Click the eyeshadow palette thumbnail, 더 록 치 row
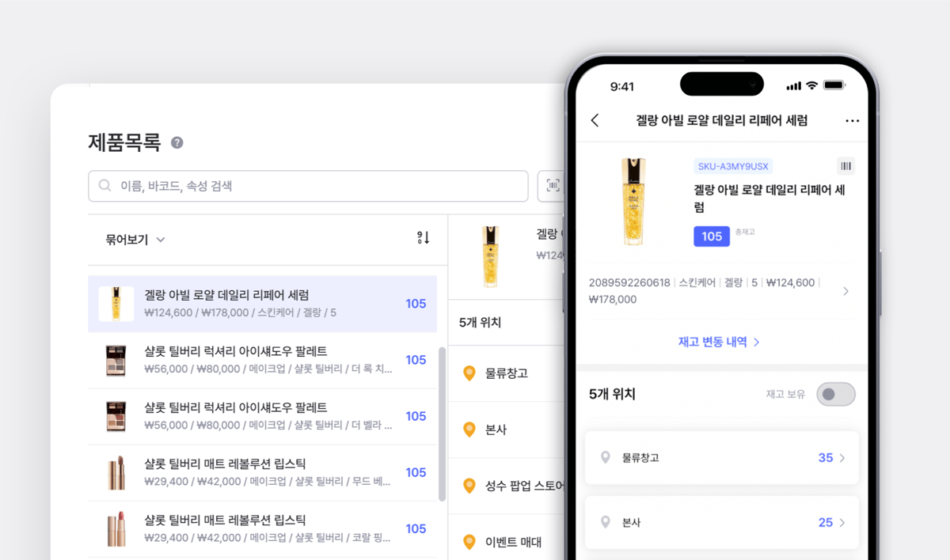 coord(116,360)
